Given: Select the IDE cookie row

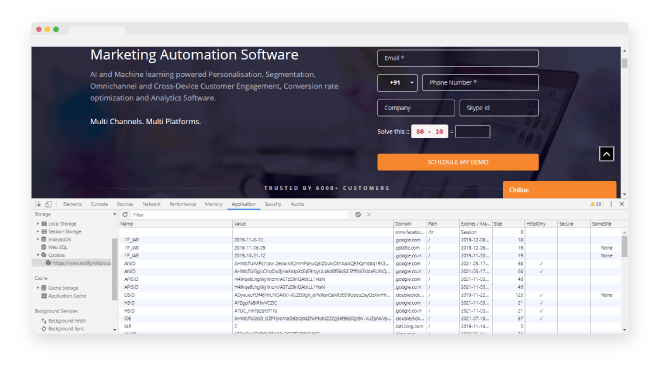Looking at the screenshot, I should click(x=370, y=319).
